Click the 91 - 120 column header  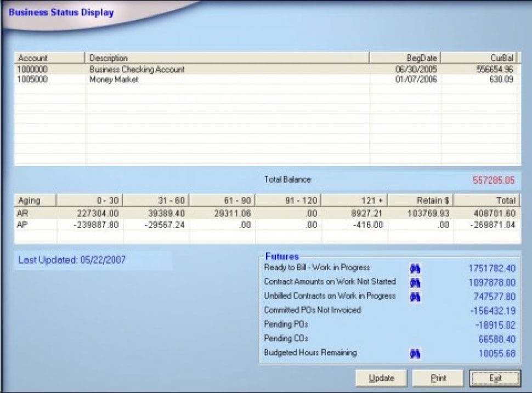[288, 201]
